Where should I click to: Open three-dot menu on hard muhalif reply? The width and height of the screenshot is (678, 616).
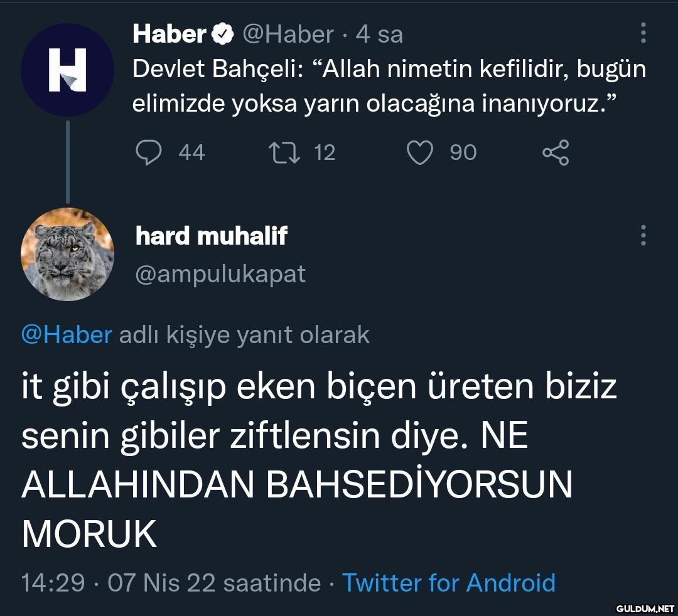[x=643, y=235]
